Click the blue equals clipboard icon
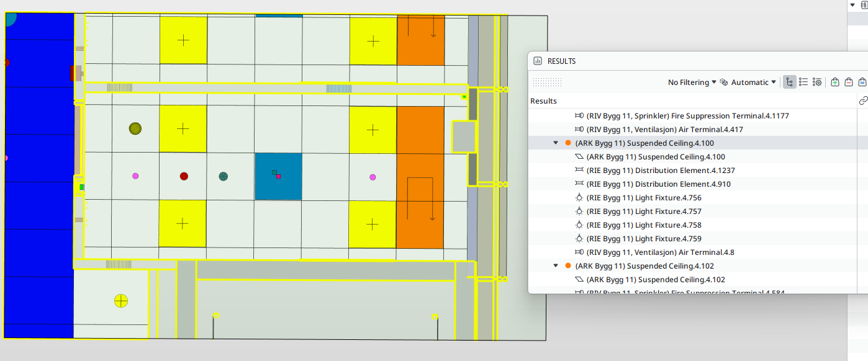 (x=862, y=82)
